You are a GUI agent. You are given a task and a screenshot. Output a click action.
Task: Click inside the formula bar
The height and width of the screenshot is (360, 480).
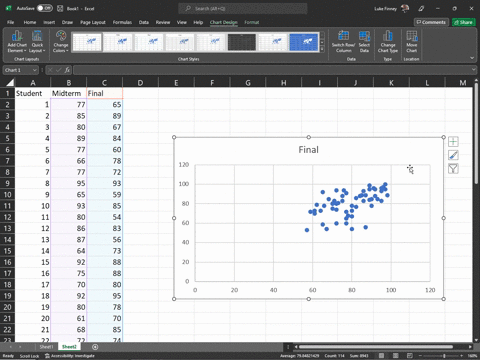click(x=272, y=70)
